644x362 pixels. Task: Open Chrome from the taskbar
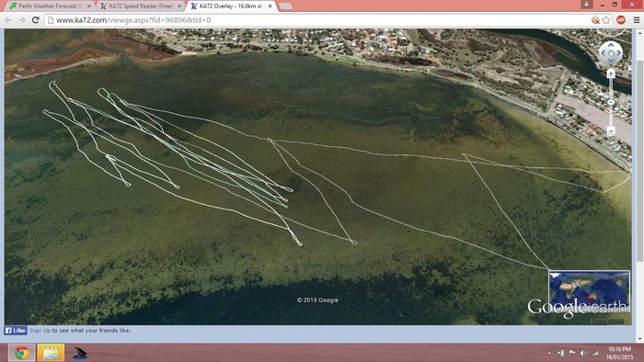[22, 353]
